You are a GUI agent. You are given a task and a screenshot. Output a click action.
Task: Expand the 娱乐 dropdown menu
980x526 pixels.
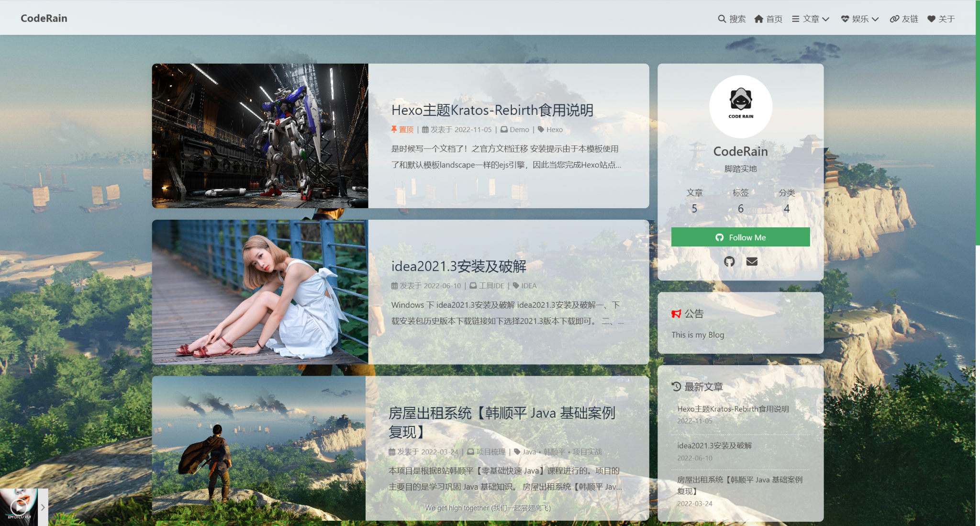pos(860,19)
